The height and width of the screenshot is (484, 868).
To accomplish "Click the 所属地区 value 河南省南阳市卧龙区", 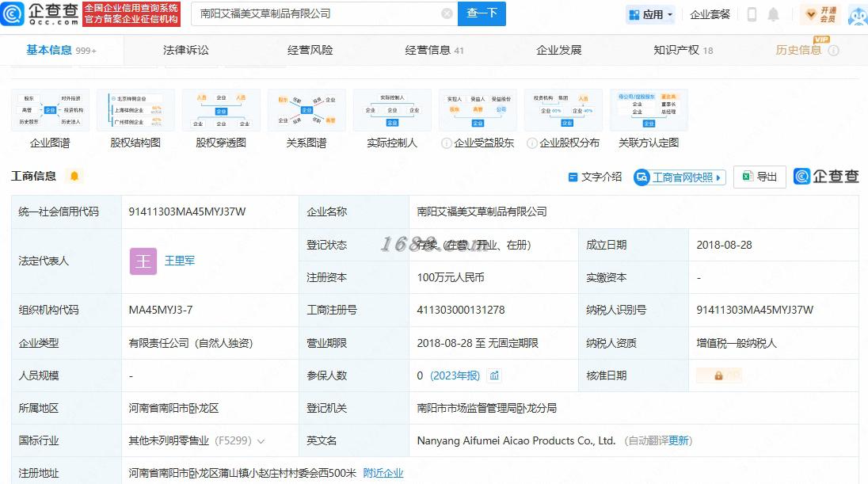I will (x=173, y=408).
